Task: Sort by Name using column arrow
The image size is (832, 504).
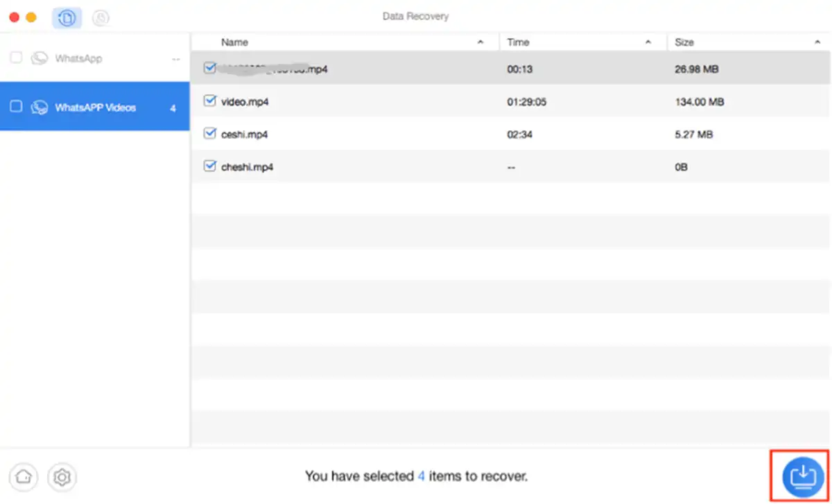Action: (x=480, y=42)
